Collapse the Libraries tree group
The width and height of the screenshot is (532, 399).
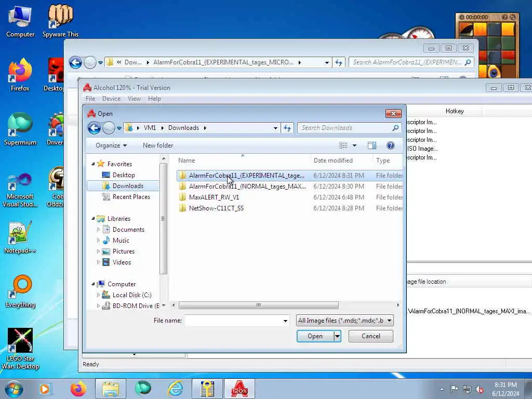[93, 219]
